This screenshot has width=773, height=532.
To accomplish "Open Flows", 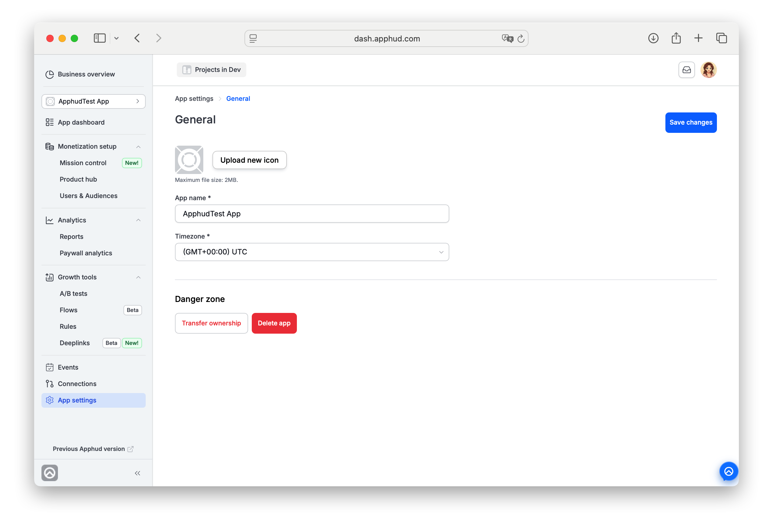I will tap(68, 310).
